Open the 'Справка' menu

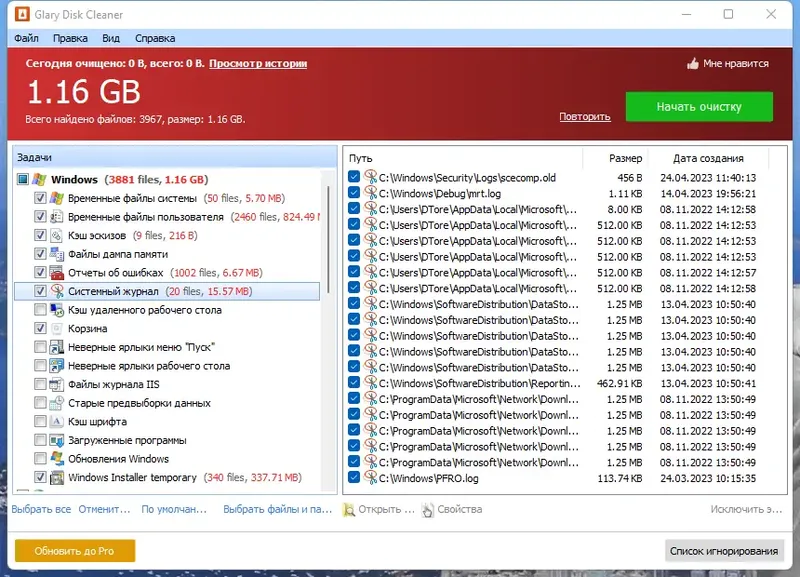pyautogui.click(x=155, y=38)
